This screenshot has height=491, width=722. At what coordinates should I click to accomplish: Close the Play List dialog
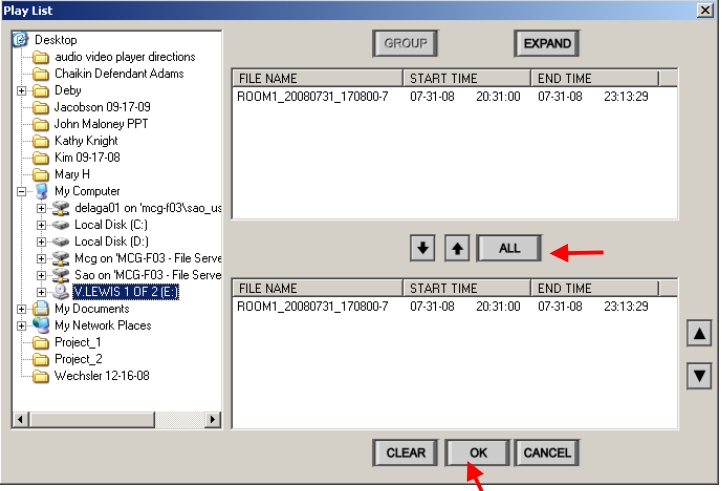pos(705,10)
